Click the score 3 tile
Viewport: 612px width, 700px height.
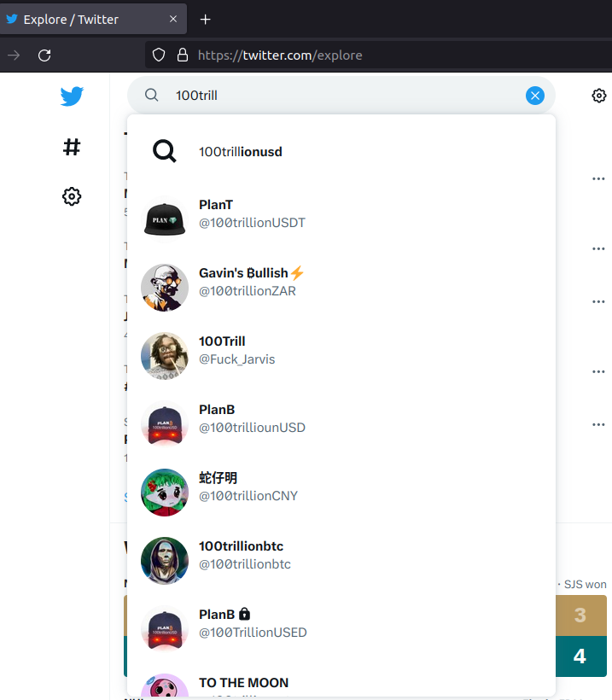[x=580, y=615]
